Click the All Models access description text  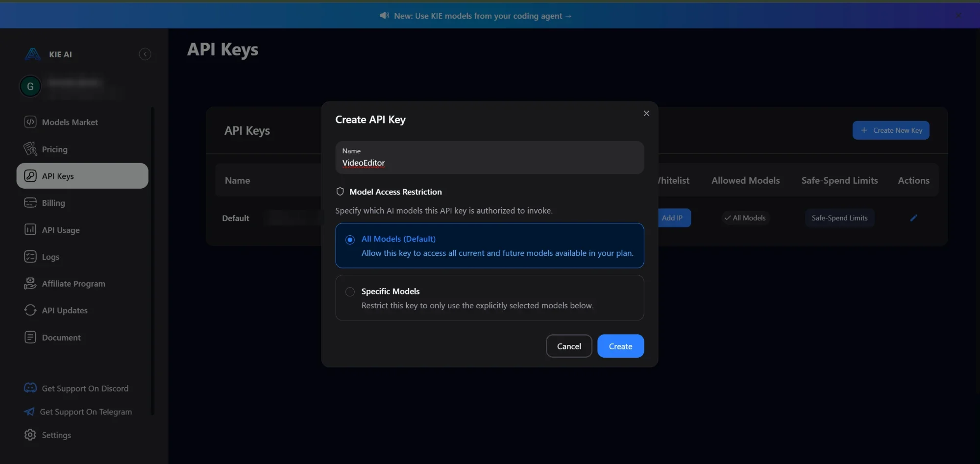pos(497,253)
